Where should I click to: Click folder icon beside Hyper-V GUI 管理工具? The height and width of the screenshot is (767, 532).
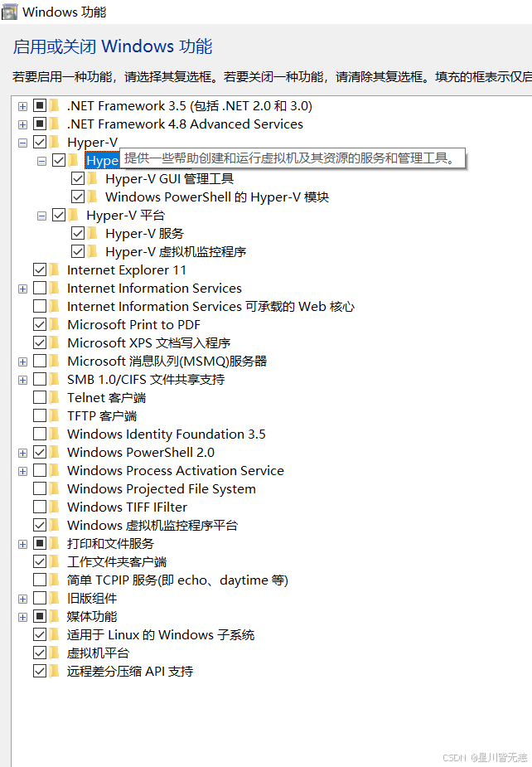pos(93,178)
